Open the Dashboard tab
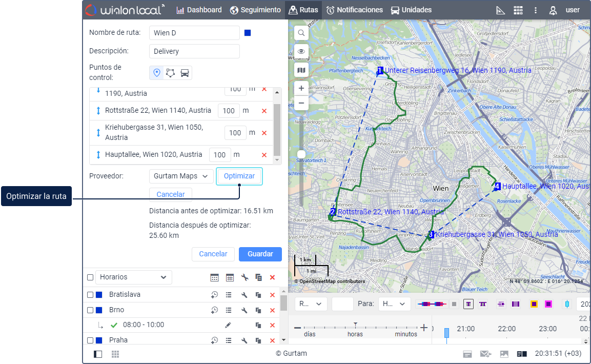 tap(199, 10)
